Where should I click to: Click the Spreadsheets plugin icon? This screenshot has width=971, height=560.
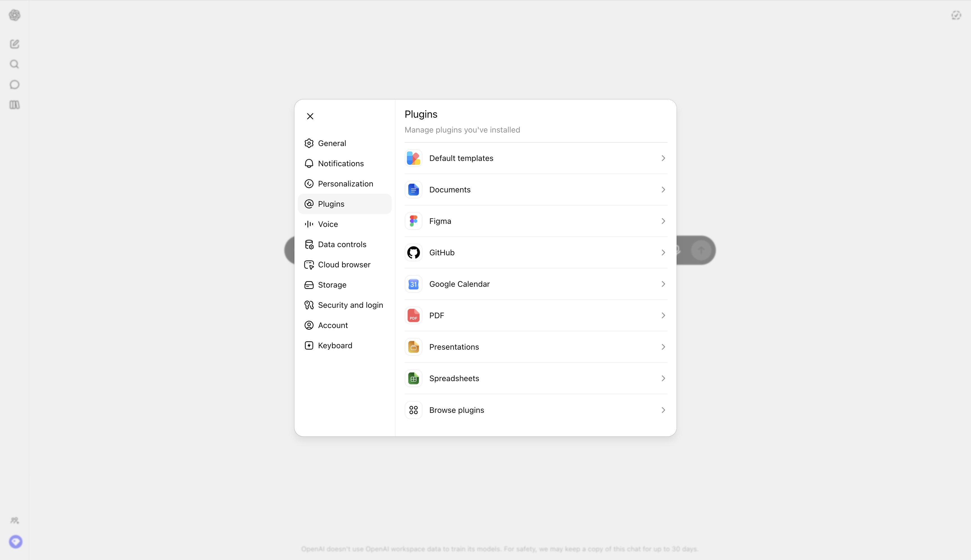tap(414, 379)
